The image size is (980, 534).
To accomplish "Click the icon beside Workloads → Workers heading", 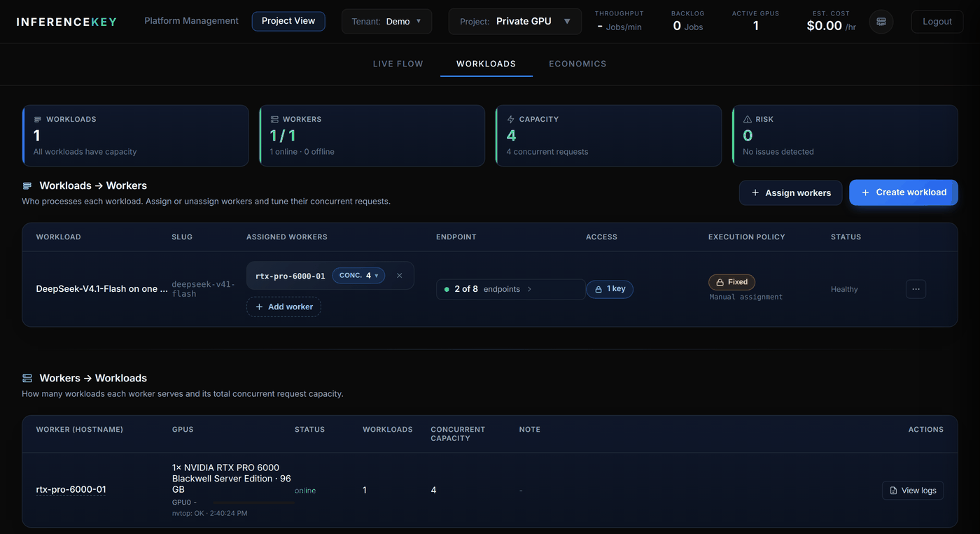I will tap(27, 186).
